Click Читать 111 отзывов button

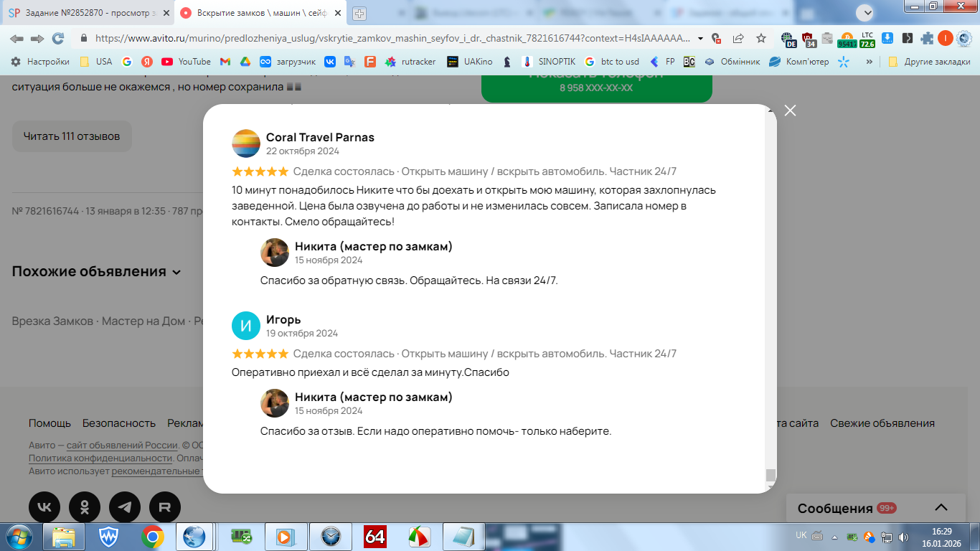(x=72, y=136)
